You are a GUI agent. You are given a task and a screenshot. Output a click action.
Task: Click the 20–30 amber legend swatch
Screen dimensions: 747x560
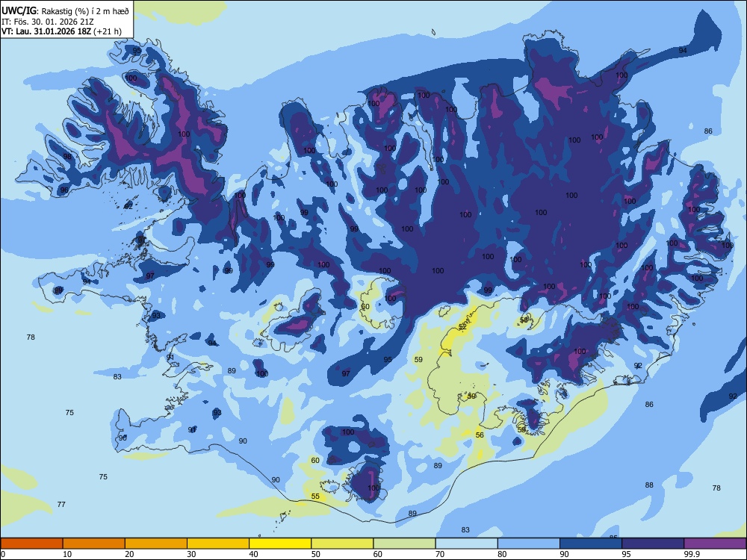pos(156,544)
